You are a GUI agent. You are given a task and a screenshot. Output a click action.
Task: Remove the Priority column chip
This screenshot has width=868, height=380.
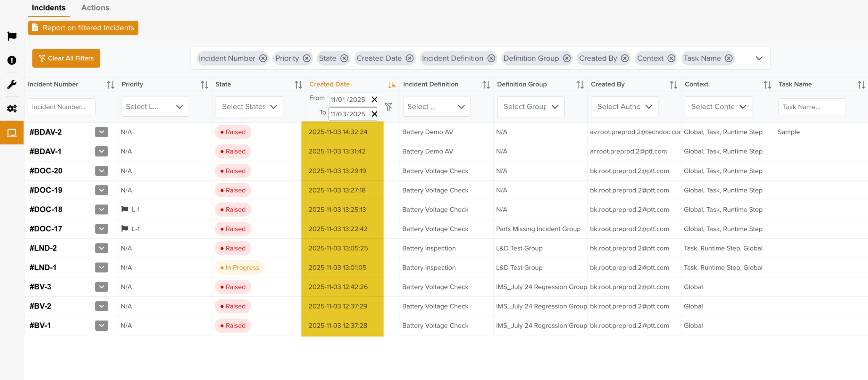coord(307,58)
